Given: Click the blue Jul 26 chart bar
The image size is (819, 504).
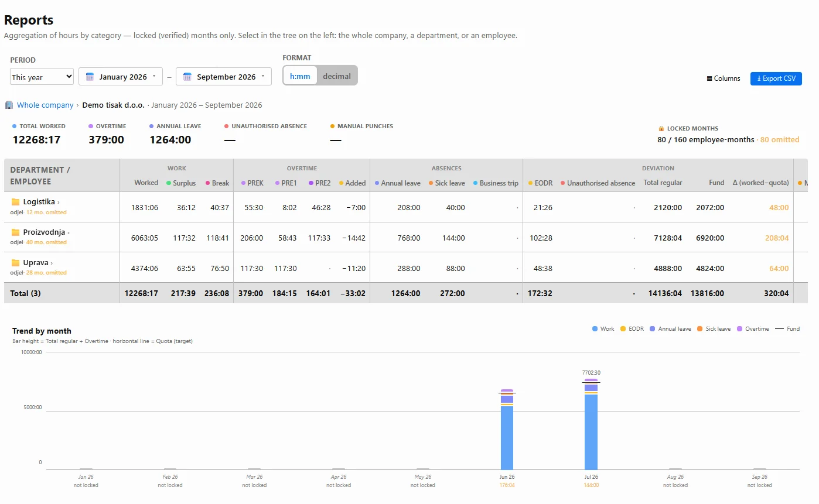Looking at the screenshot, I should pos(591,432).
